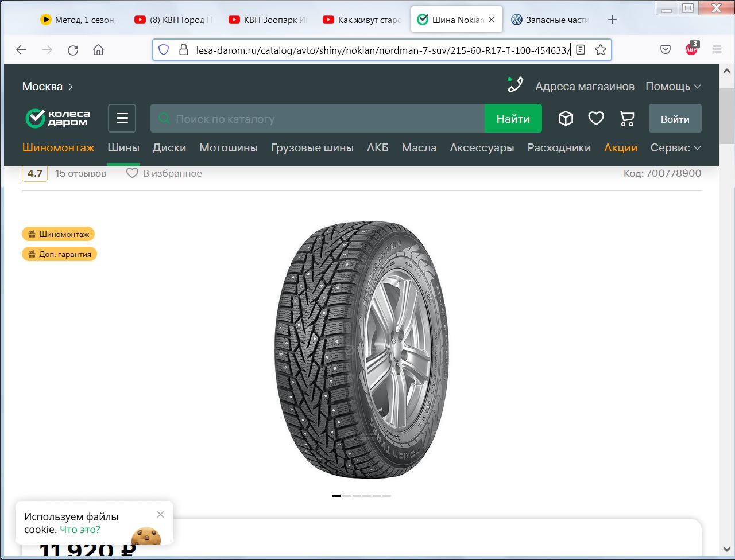Image resolution: width=735 pixels, height=560 pixels.
Task: Change city from Москва
Action: tap(48, 87)
